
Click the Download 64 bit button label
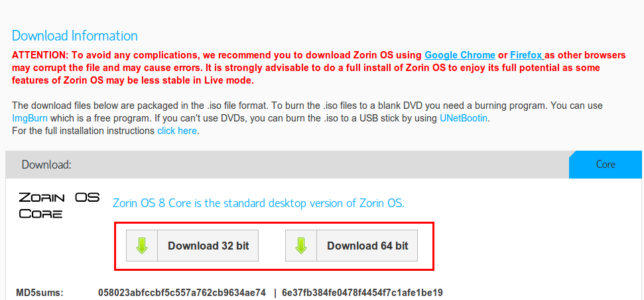[x=367, y=246]
